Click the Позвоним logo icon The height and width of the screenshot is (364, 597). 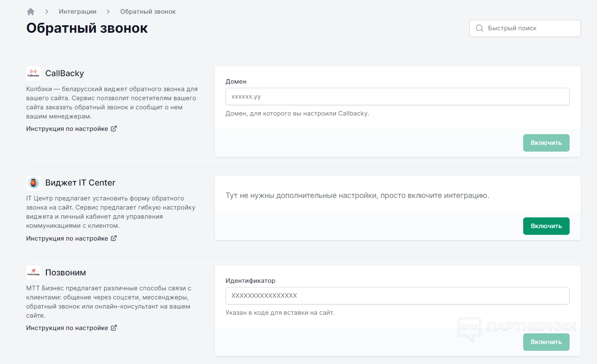click(x=33, y=272)
